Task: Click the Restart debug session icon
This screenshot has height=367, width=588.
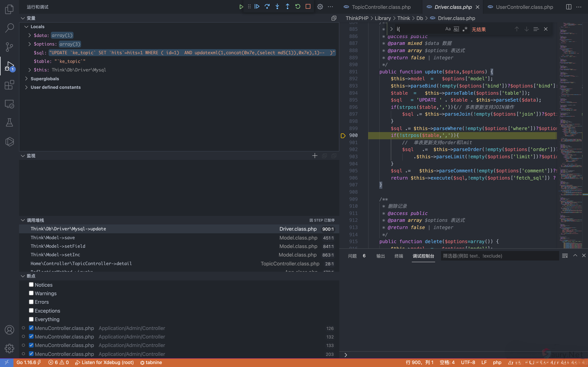Action: 298,7
